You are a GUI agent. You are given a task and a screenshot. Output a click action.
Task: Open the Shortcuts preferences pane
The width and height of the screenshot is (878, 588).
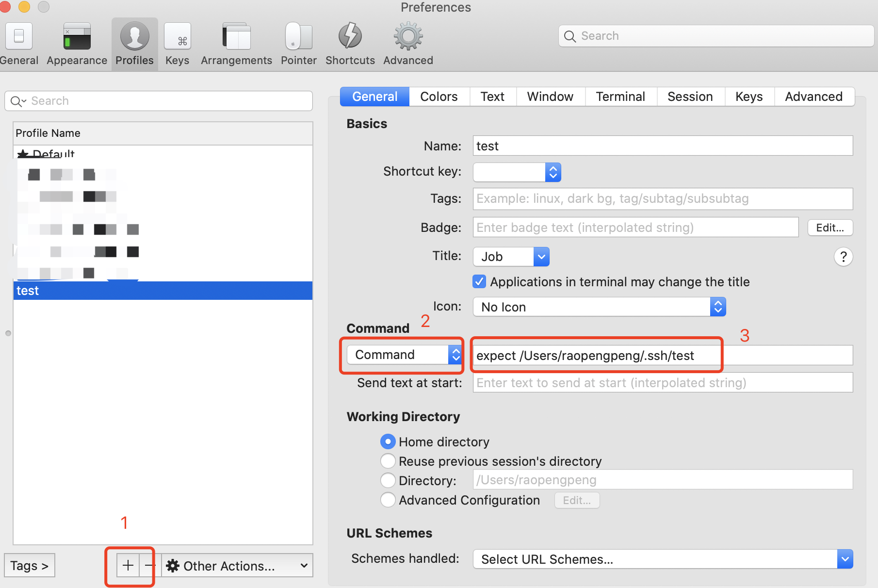click(x=350, y=44)
